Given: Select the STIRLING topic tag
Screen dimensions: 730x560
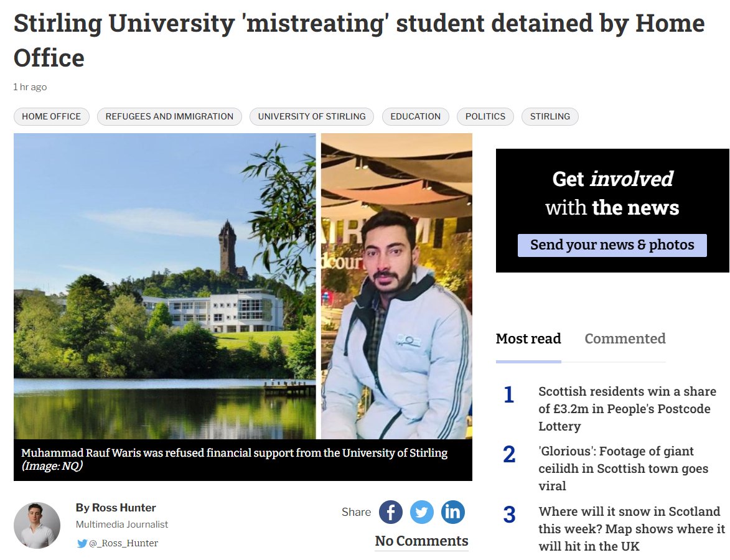Looking at the screenshot, I should click(550, 116).
